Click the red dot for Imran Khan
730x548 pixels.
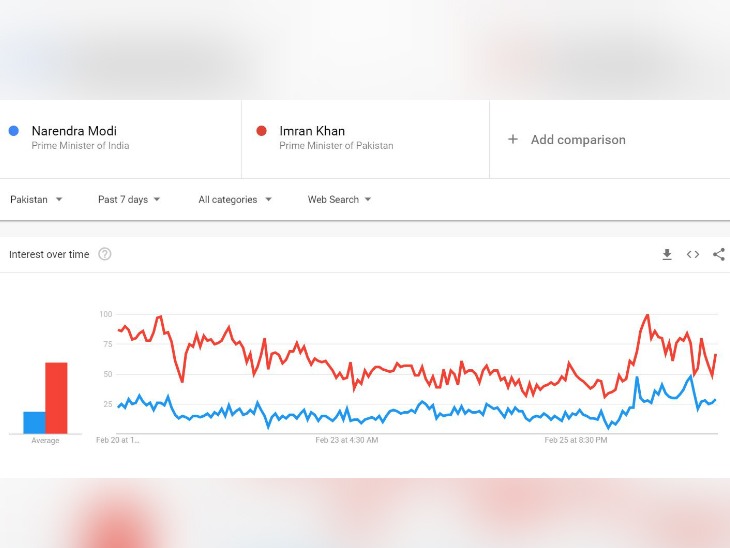pyautogui.click(x=262, y=131)
